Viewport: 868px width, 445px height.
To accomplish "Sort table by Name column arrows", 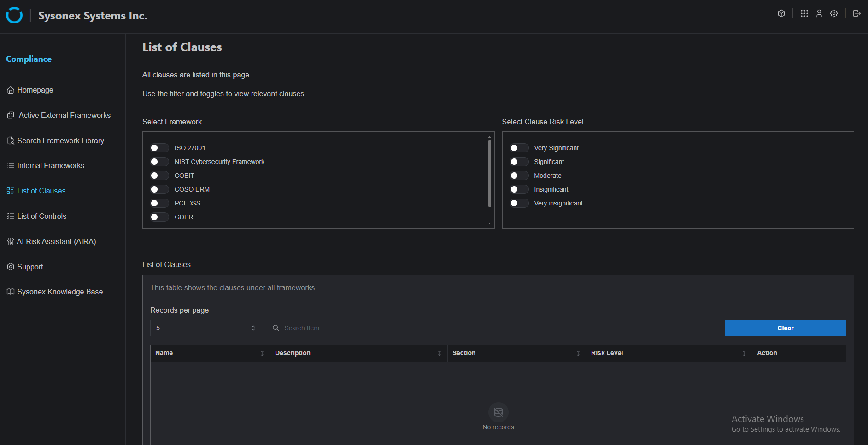I will [x=262, y=353].
